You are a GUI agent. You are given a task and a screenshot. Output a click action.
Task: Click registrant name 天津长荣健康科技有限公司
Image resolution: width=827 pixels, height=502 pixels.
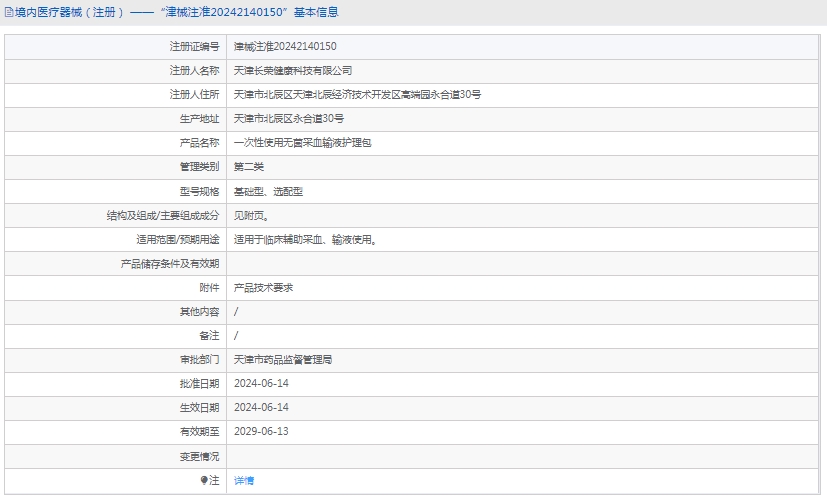coord(292,70)
